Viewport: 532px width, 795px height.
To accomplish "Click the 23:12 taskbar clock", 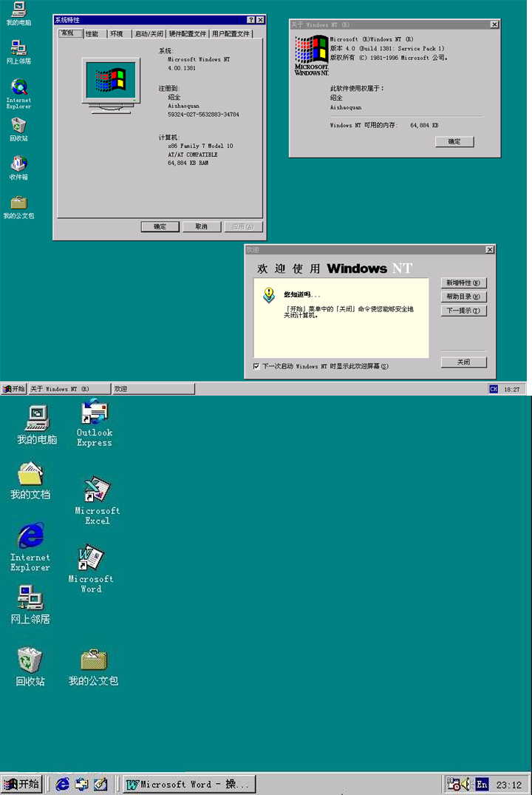I will 509,785.
